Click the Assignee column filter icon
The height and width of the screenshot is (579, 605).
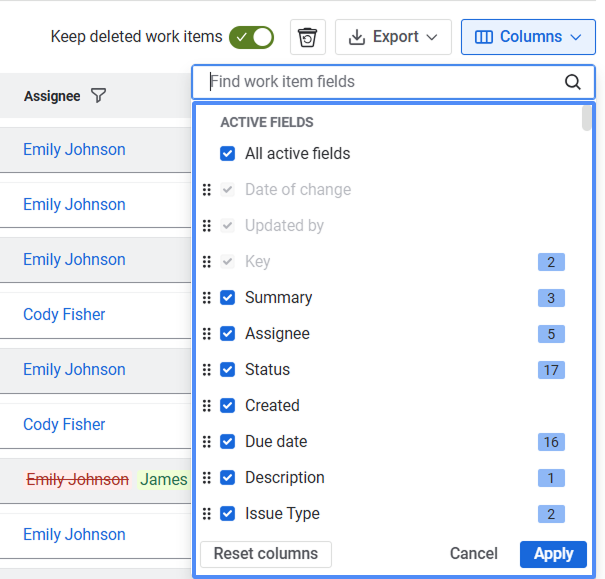click(98, 96)
